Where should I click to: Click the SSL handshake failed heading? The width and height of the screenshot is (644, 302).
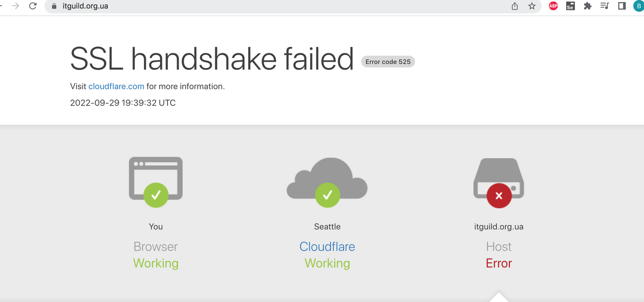point(212,59)
